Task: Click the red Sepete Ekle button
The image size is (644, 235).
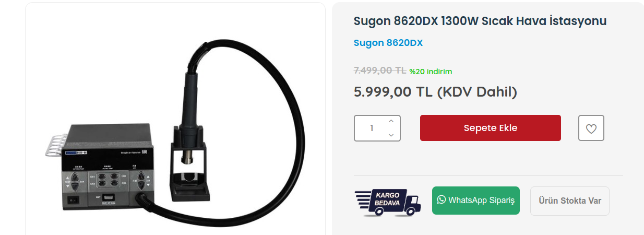Action: click(x=491, y=128)
